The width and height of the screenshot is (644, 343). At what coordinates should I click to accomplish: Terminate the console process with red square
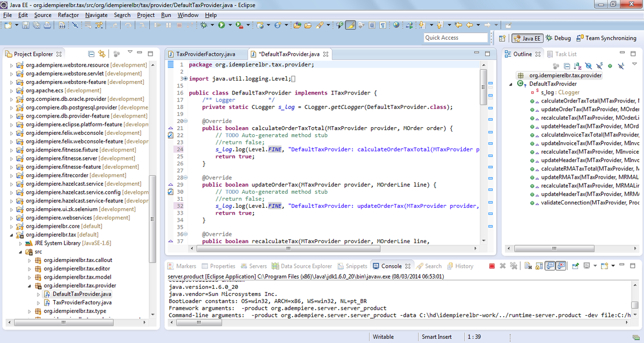[492, 266]
